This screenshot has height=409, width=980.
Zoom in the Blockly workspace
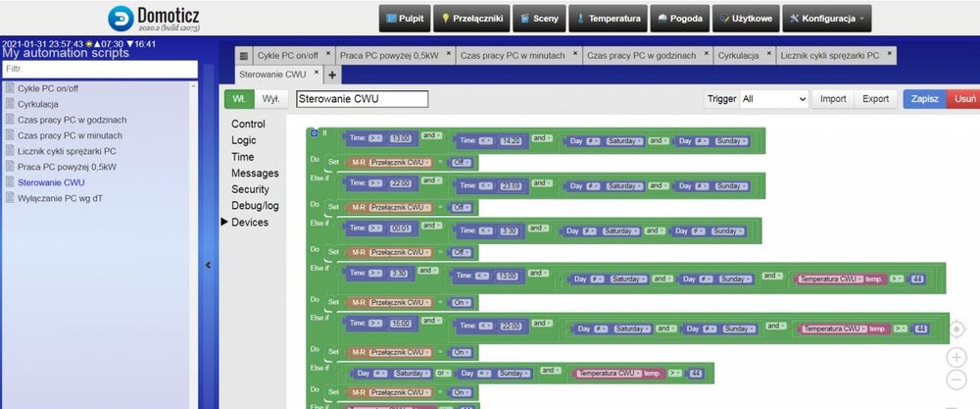tap(957, 356)
